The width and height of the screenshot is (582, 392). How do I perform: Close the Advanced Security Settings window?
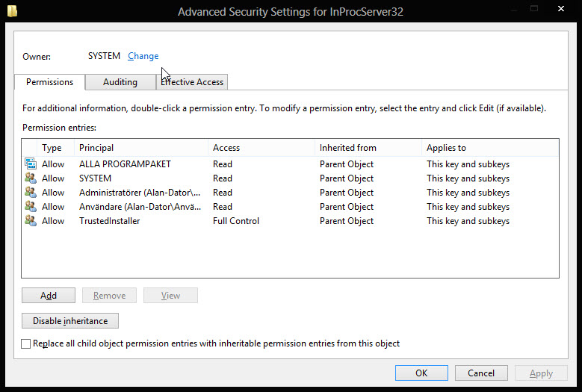point(561,8)
